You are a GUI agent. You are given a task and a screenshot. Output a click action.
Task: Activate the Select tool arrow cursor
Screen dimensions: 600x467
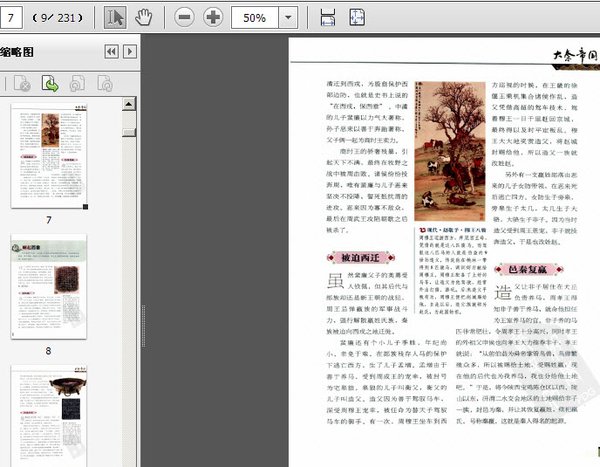coord(115,18)
